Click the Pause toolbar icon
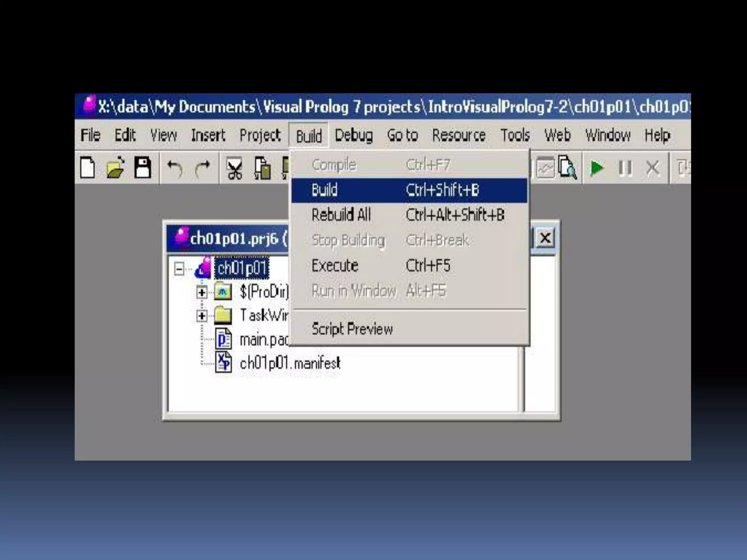This screenshot has height=560, width=747. pyautogui.click(x=625, y=168)
